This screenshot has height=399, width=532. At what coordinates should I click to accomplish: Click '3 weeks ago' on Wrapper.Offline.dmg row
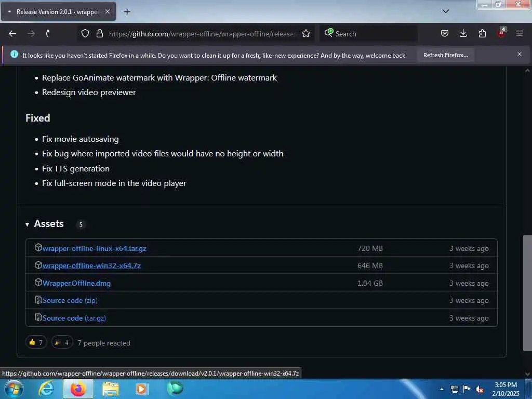coord(469,283)
